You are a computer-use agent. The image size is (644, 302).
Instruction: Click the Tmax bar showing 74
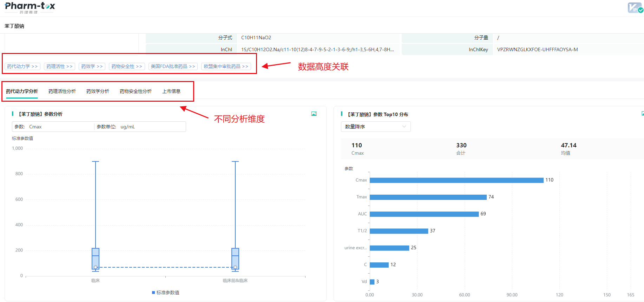428,197
